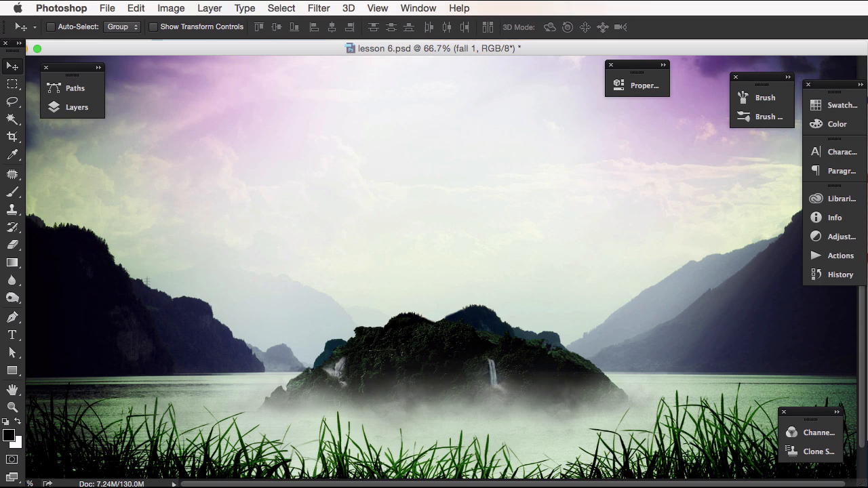Select the Healing Brush tool

[12, 174]
